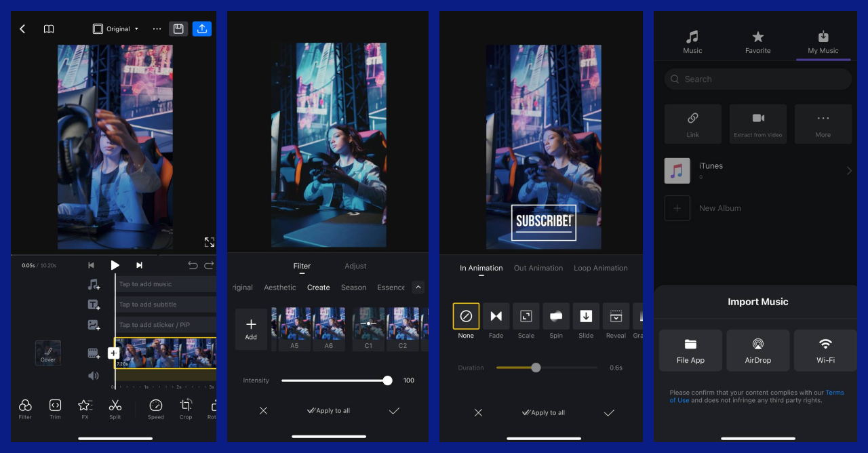Open the FX tool
This screenshot has height=453, width=868.
85,409
